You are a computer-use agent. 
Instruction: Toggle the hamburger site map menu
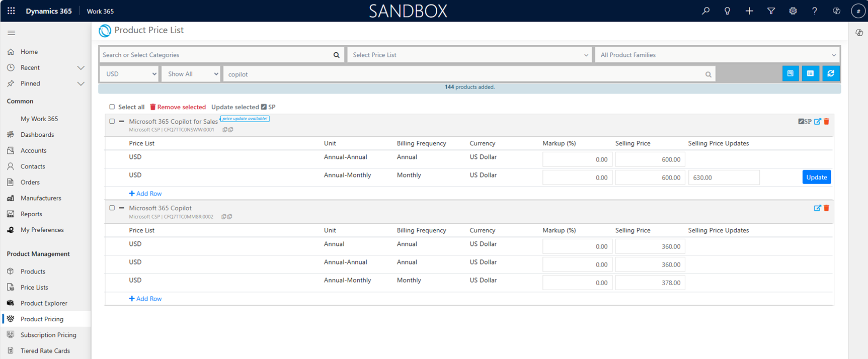pyautogui.click(x=11, y=33)
